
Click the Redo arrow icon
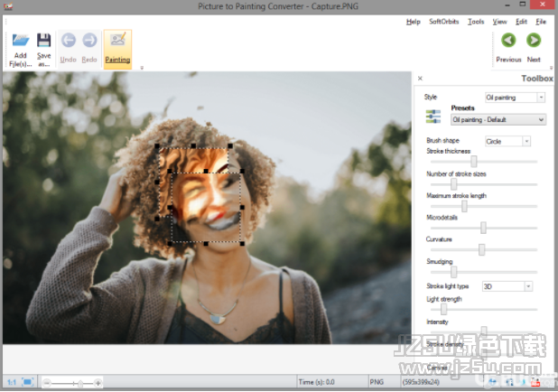89,41
